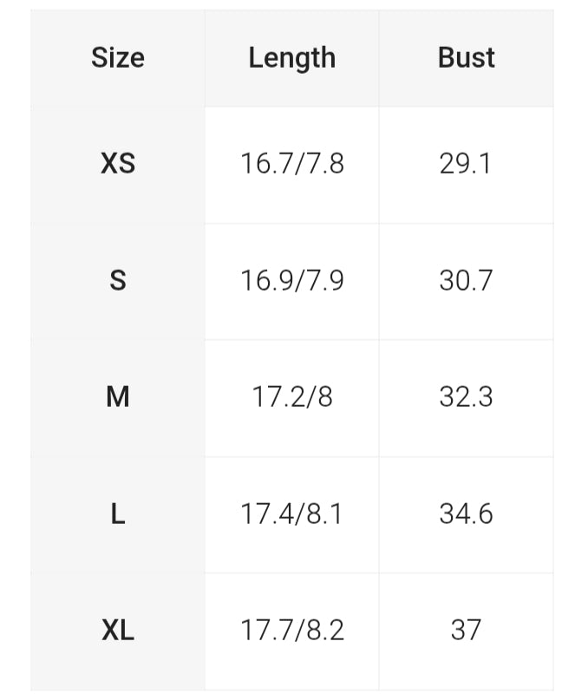This screenshot has height=700, width=588.
Task: Select the M size row label
Action: (x=118, y=397)
